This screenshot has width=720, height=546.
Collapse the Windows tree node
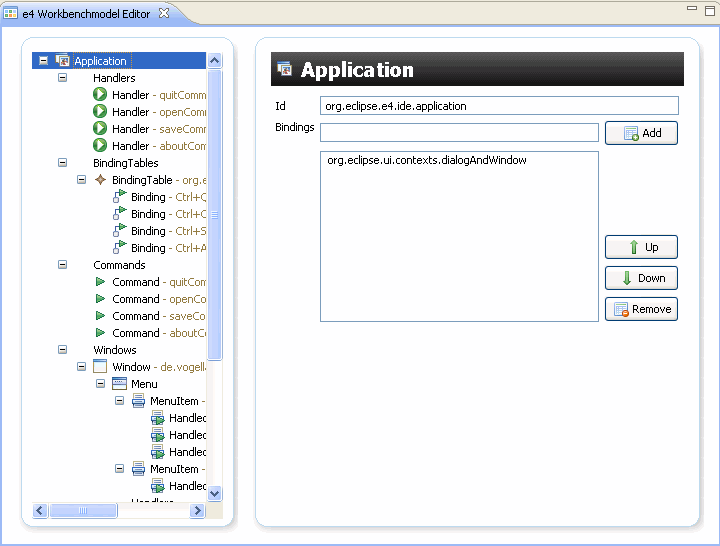(63, 350)
